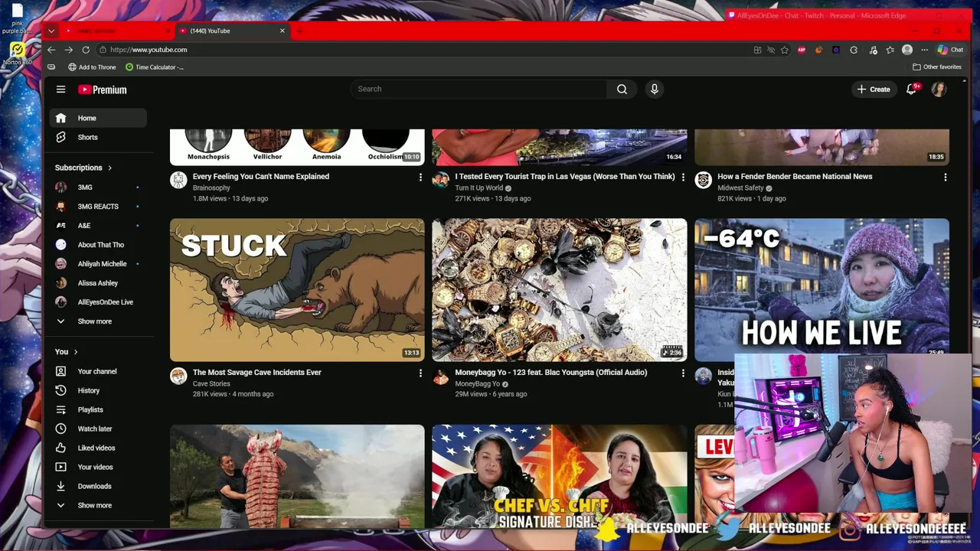The width and height of the screenshot is (980, 551).
Task: Add this page to favorites star
Action: tap(785, 50)
